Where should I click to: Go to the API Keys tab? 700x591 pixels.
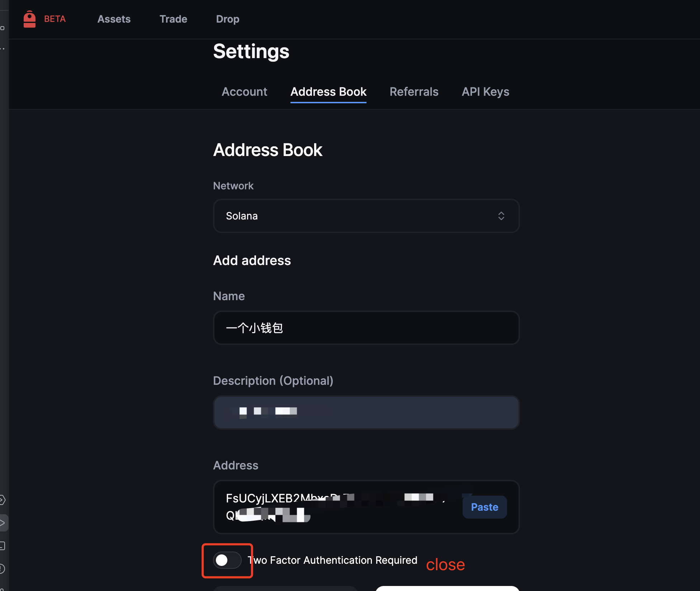click(485, 92)
